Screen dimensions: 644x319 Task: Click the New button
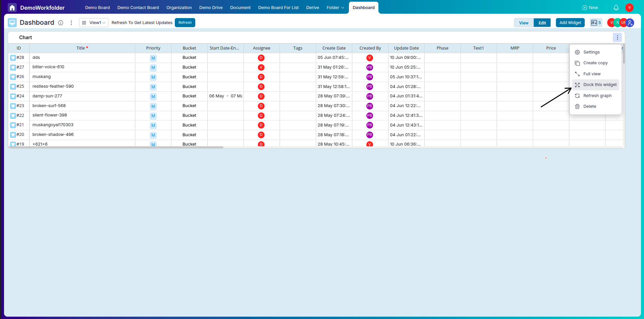(590, 7)
